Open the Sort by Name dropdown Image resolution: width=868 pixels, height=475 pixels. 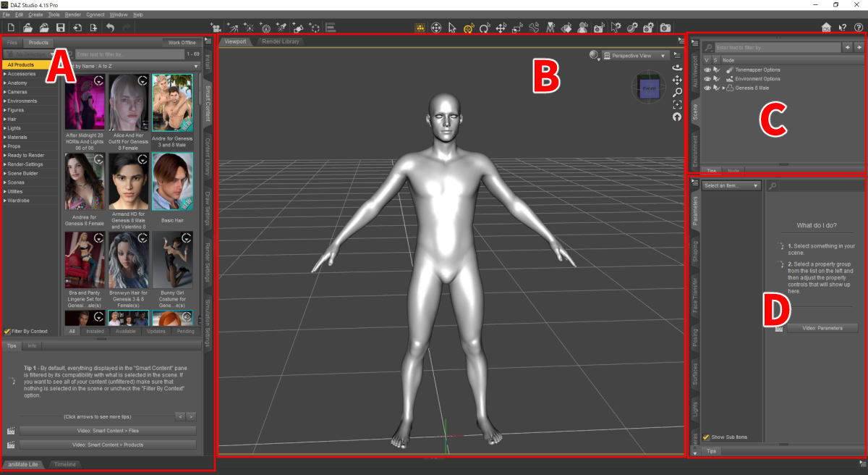pyautogui.click(x=131, y=66)
